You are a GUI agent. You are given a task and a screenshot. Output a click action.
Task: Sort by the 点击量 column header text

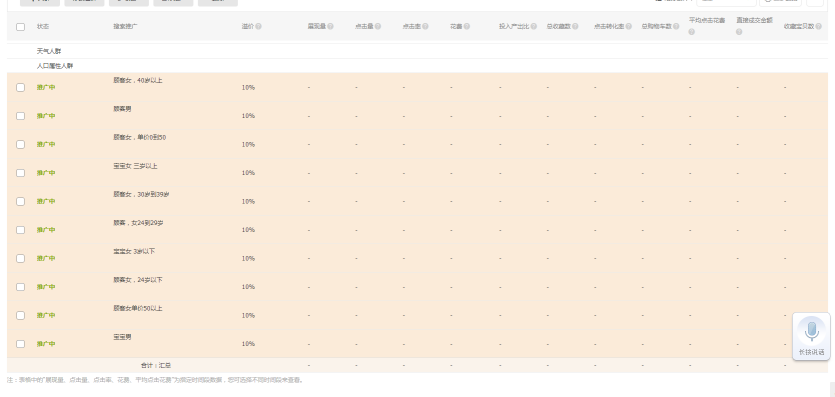(x=364, y=27)
